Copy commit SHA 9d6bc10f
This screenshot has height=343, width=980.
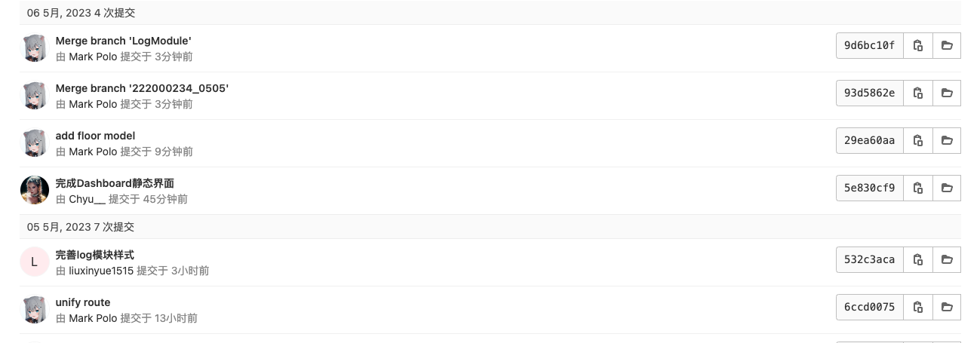(x=918, y=46)
